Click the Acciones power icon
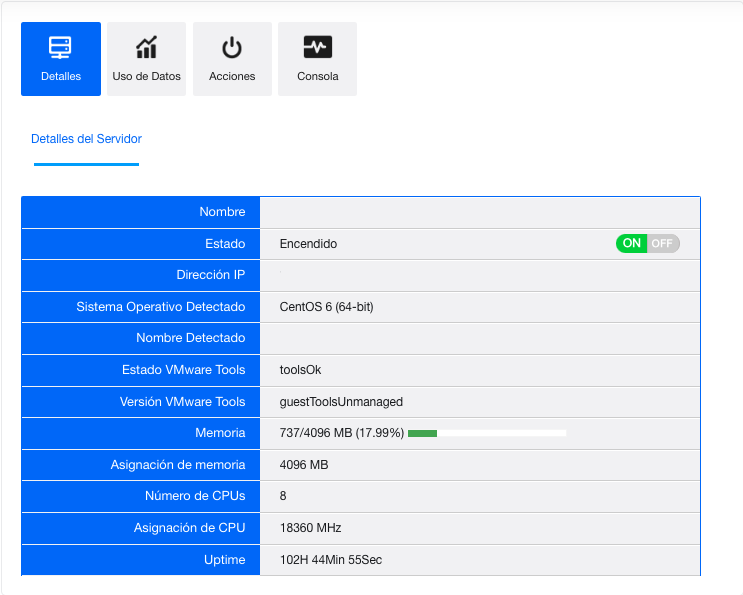 coord(232,47)
